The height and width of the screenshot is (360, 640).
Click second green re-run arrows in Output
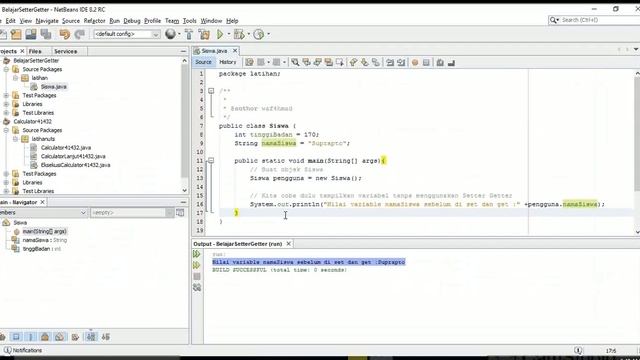(197, 265)
